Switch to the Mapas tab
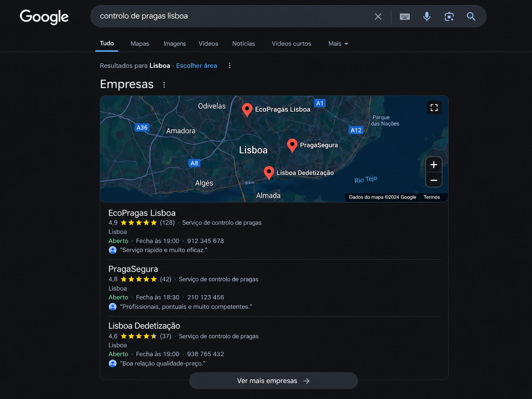Screen dimensions: 532x399 [140, 43]
